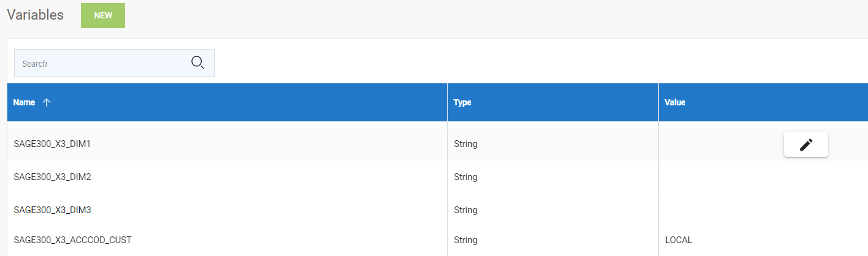Screen dimensions: 868x256
Task: Select the SAGE300_X3_ACCCOD_CUST variable name
Action: pos(72,240)
